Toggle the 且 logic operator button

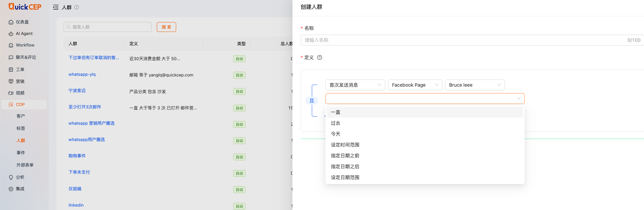(312, 101)
